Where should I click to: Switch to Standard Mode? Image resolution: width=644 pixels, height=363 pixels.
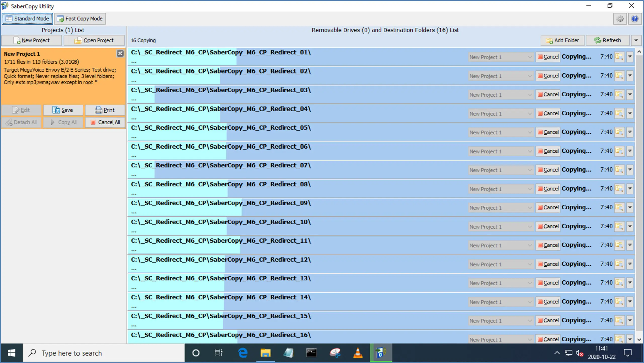pos(27,19)
